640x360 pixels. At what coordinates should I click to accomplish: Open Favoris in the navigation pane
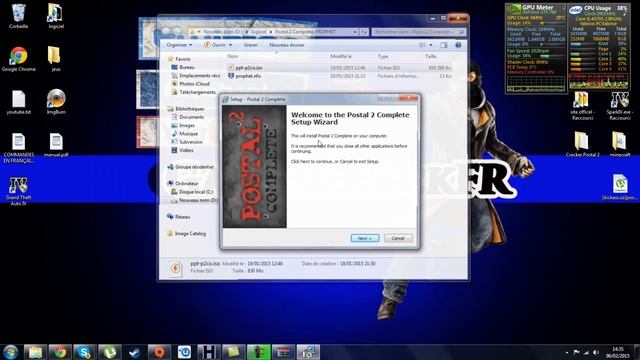click(x=182, y=59)
